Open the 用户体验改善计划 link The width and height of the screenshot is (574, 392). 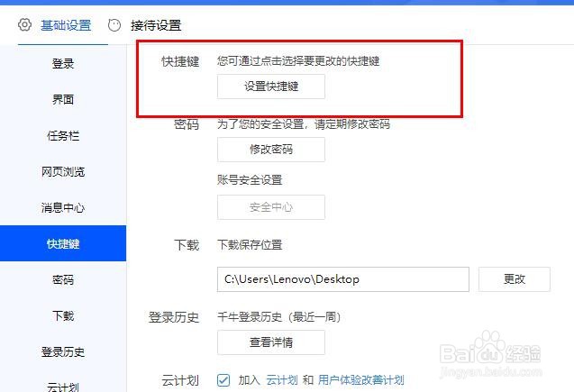coord(361,380)
